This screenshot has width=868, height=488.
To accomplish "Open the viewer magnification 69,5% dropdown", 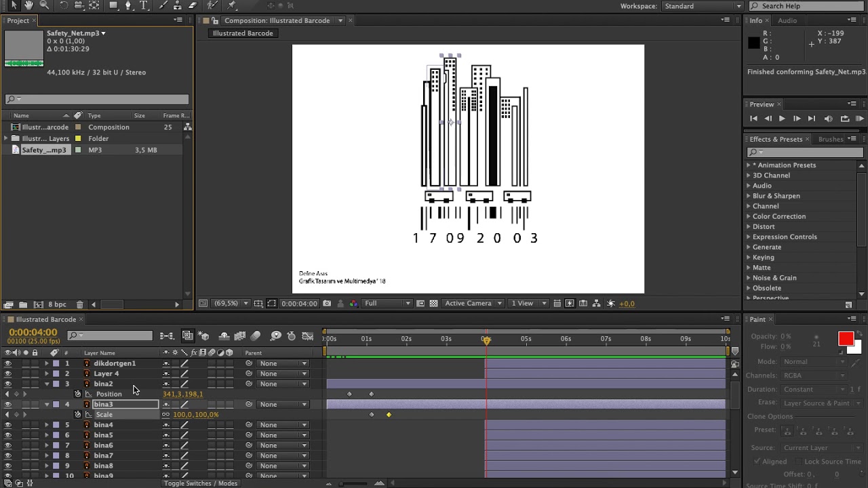I will (231, 304).
